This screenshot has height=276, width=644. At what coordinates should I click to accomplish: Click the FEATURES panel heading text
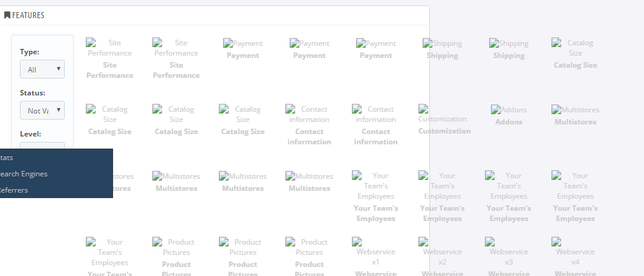click(28, 15)
